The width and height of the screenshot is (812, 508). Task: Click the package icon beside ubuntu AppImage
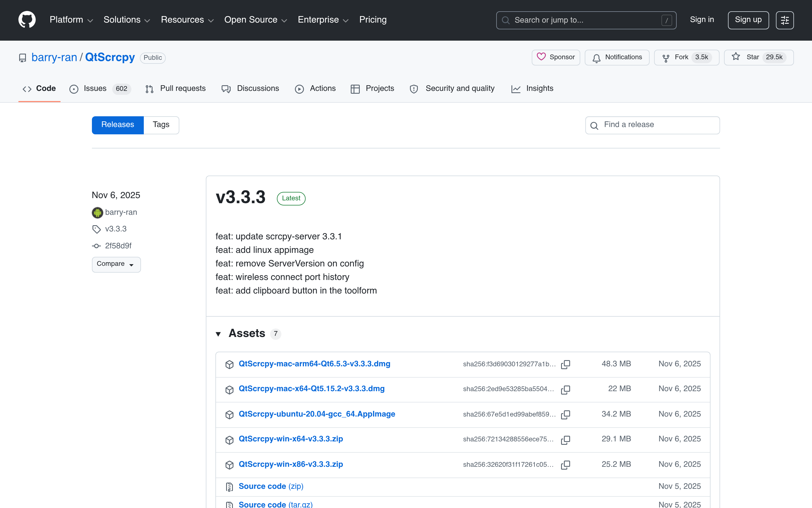[x=230, y=415]
